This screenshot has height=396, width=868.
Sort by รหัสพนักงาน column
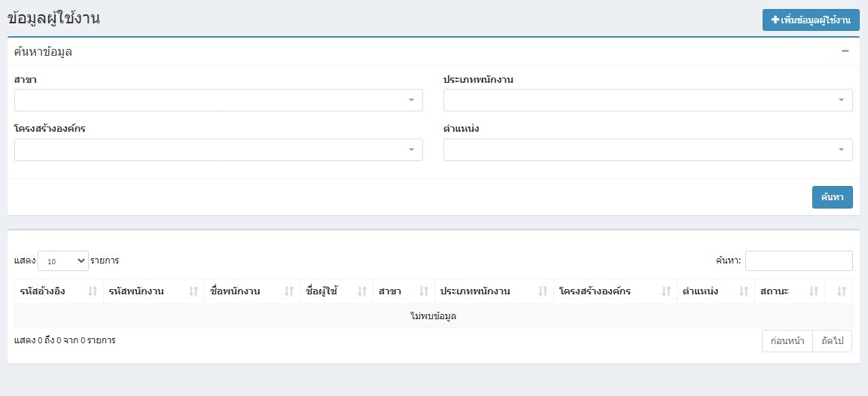pos(154,291)
